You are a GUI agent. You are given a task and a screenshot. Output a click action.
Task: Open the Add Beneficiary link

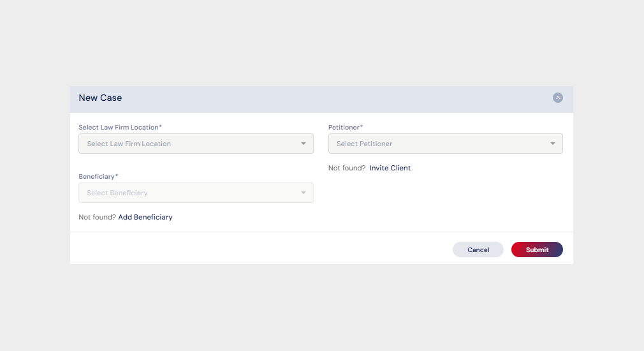point(145,218)
